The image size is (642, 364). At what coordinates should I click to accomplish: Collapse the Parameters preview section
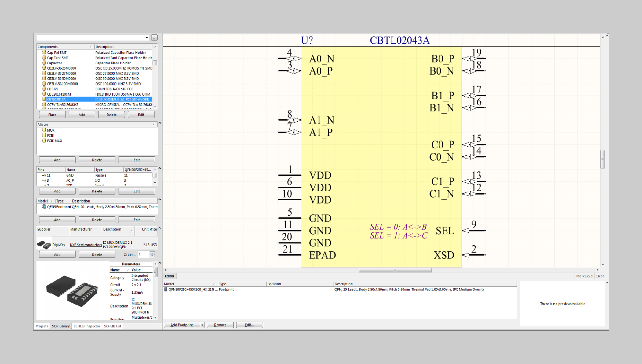160,263
